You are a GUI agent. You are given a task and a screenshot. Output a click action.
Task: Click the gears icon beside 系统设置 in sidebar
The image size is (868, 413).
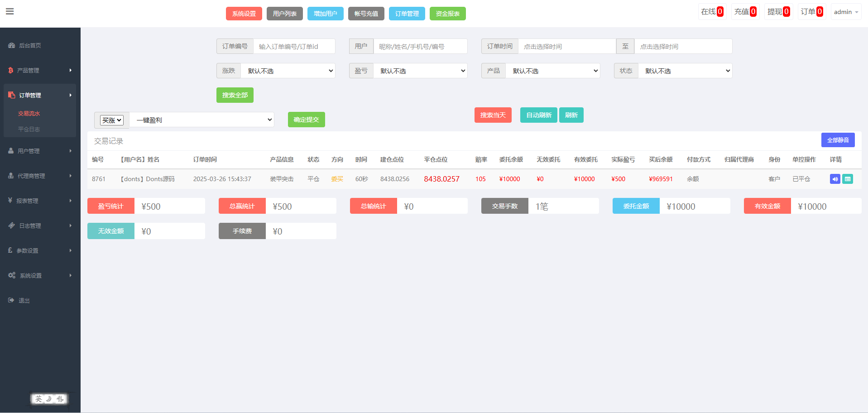click(12, 275)
